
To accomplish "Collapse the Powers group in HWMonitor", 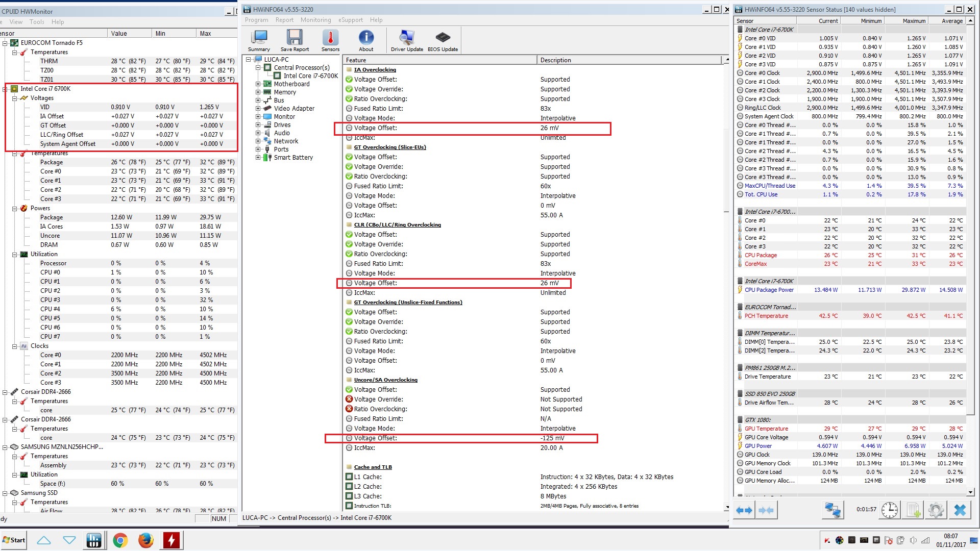I will [15, 208].
